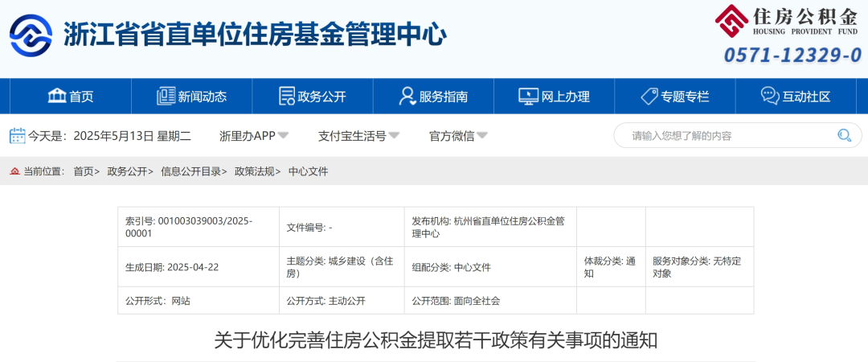
Task: Go to 政务公开 in the breadcrumb
Action: (127, 171)
